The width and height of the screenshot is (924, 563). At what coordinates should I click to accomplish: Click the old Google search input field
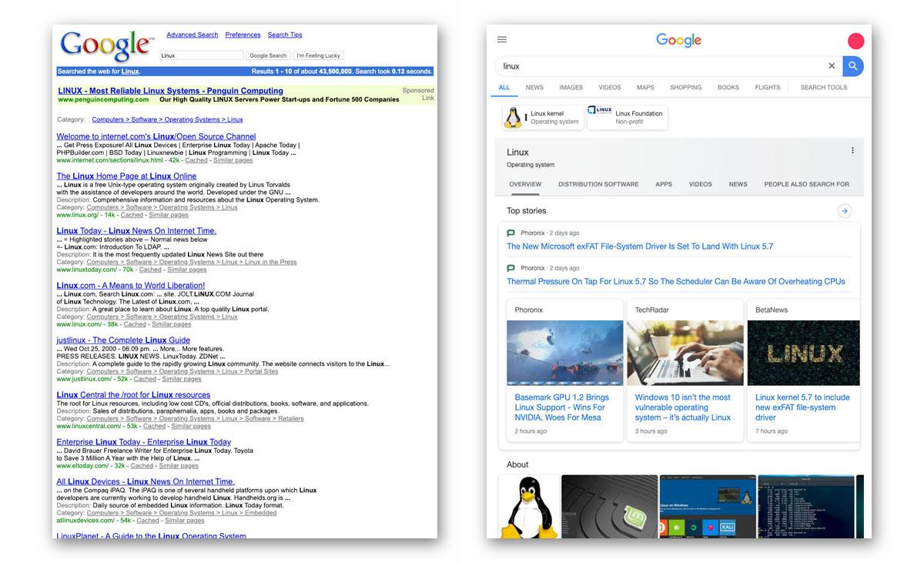coord(201,55)
